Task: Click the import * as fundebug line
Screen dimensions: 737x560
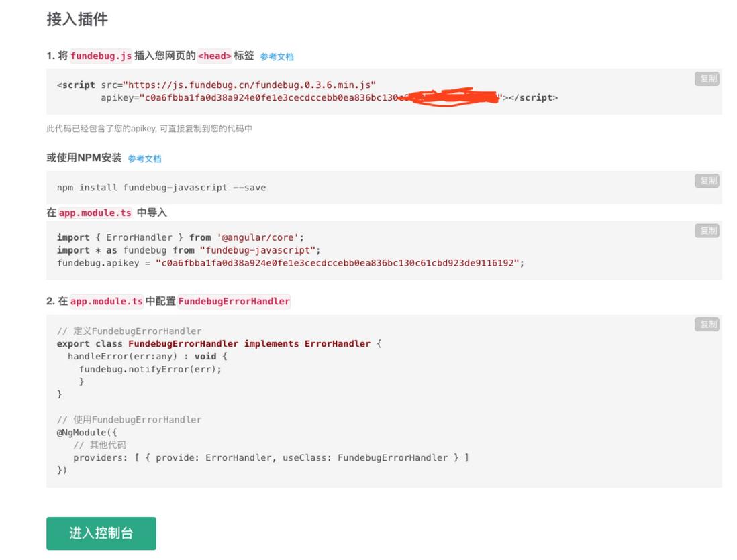Action: point(189,250)
